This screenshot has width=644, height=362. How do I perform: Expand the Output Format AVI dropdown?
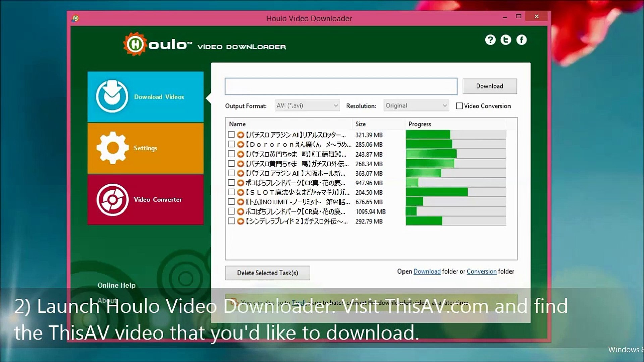coord(307,106)
